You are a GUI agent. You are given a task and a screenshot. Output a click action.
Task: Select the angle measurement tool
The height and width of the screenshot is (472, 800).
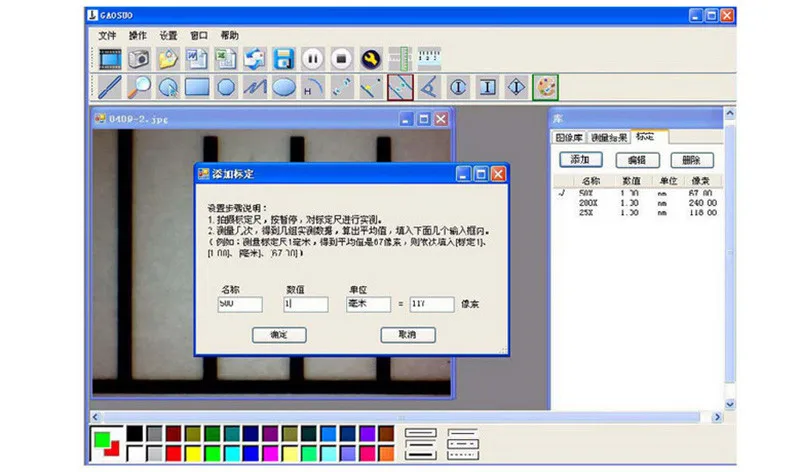(x=429, y=87)
